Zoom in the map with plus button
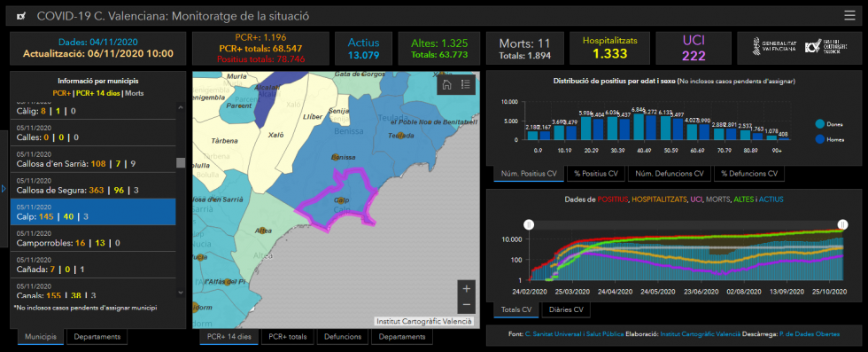Viewport: 868px width, 352px height. 466,289
